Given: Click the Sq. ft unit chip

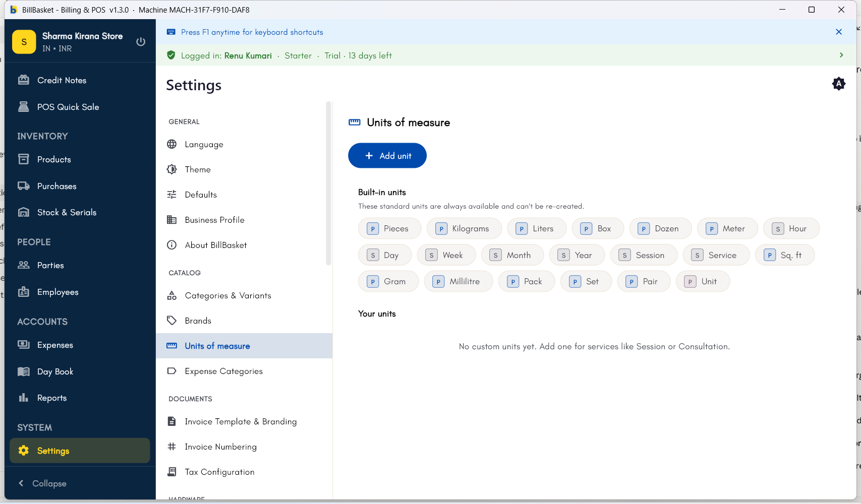Looking at the screenshot, I should point(785,255).
